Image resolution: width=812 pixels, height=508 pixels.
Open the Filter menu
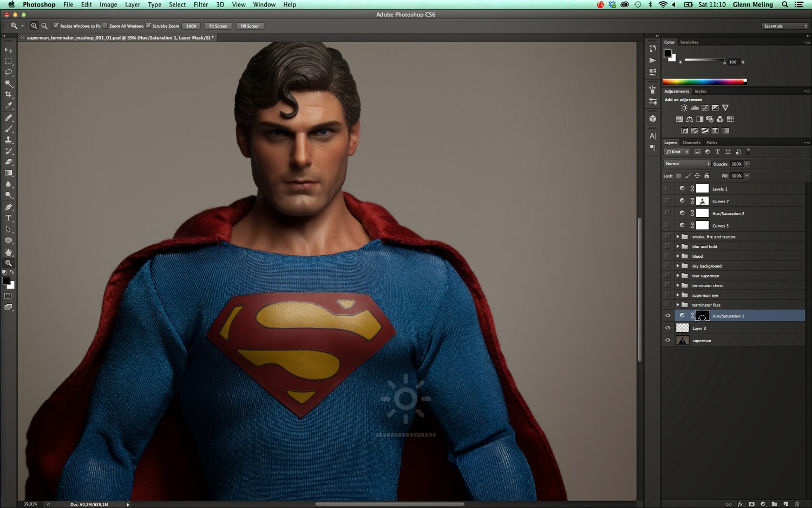(201, 4)
